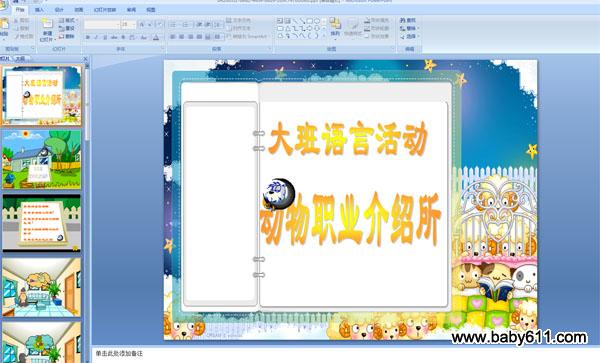Image resolution: width=600 pixels, height=363 pixels.
Task: Toggle Bold formatting in the font group
Action: coord(88,37)
